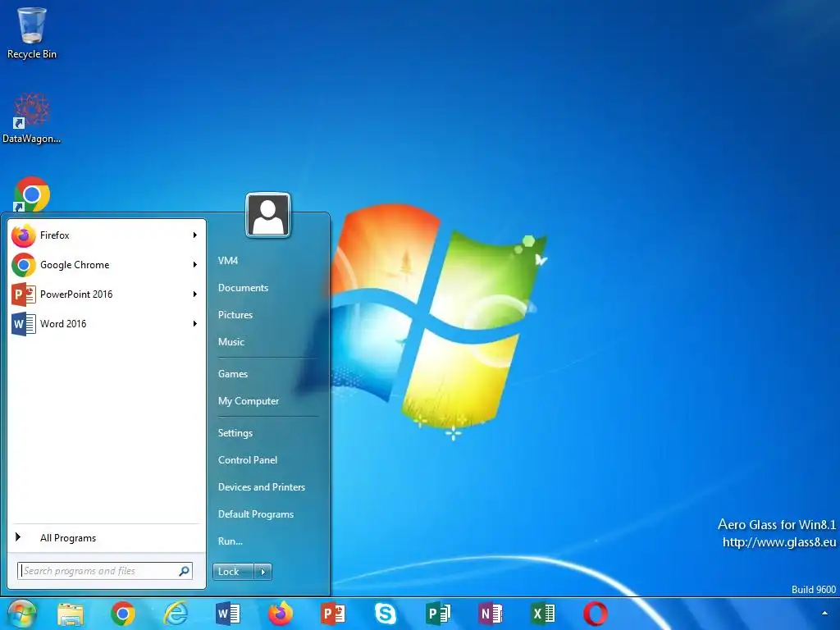840x630 pixels.
Task: Select the Chrome desktop shortcut
Action: click(32, 194)
